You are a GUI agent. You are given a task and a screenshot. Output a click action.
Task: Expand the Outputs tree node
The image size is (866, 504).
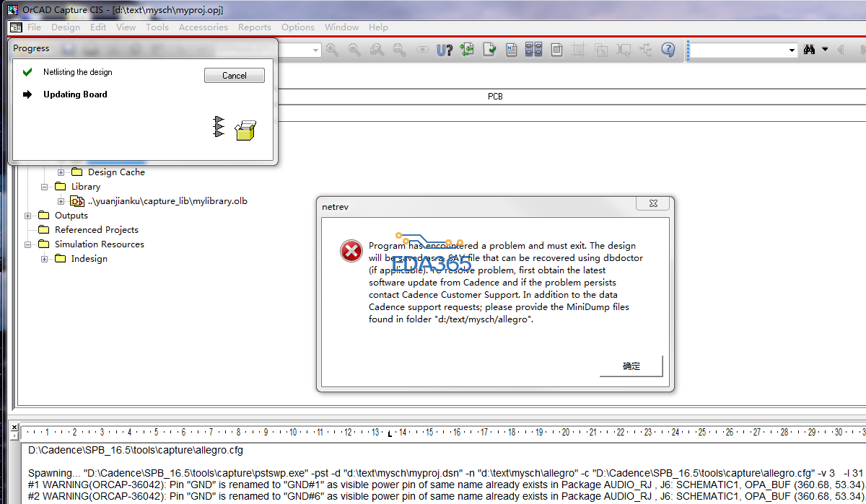click(27, 216)
